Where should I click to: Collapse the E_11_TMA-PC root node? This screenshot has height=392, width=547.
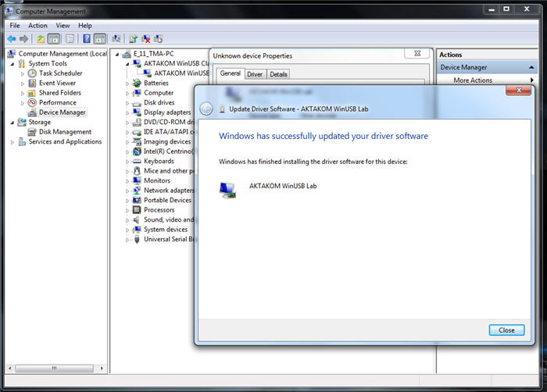117,54
